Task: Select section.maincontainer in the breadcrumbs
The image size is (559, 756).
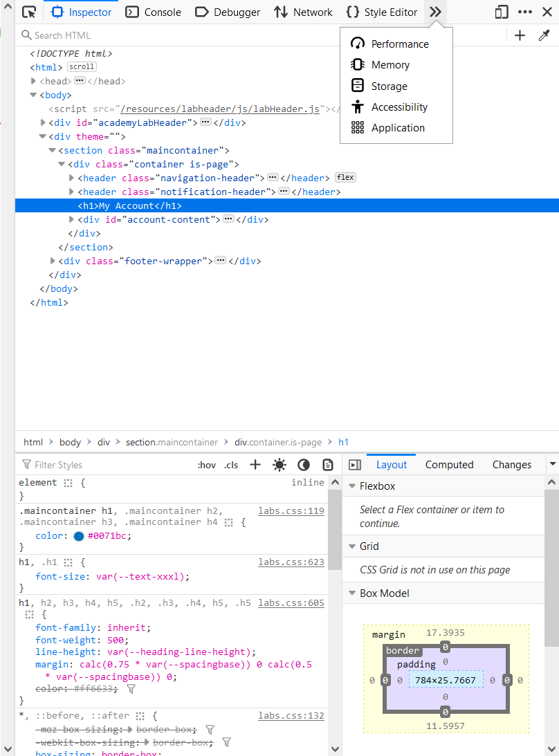Action: click(172, 442)
